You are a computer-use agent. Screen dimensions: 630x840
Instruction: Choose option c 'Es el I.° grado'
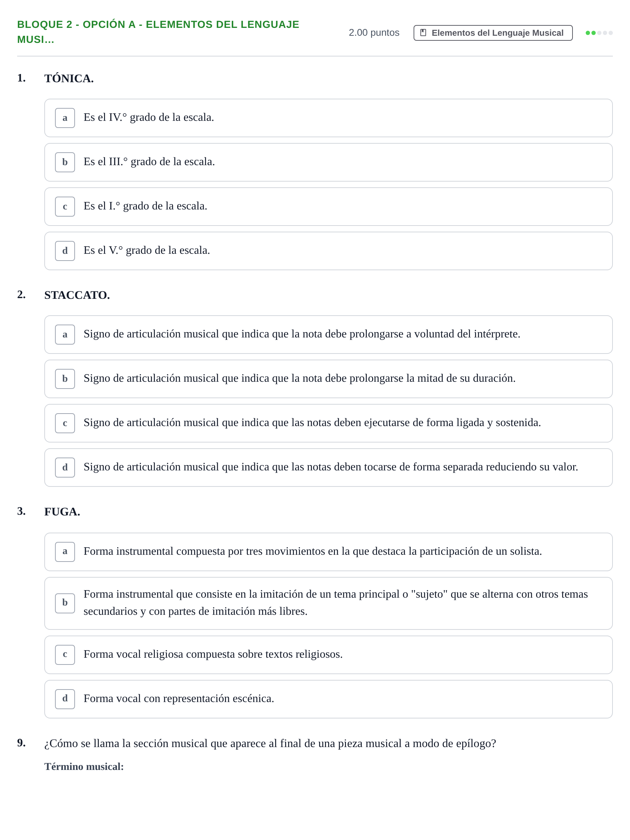coord(328,207)
